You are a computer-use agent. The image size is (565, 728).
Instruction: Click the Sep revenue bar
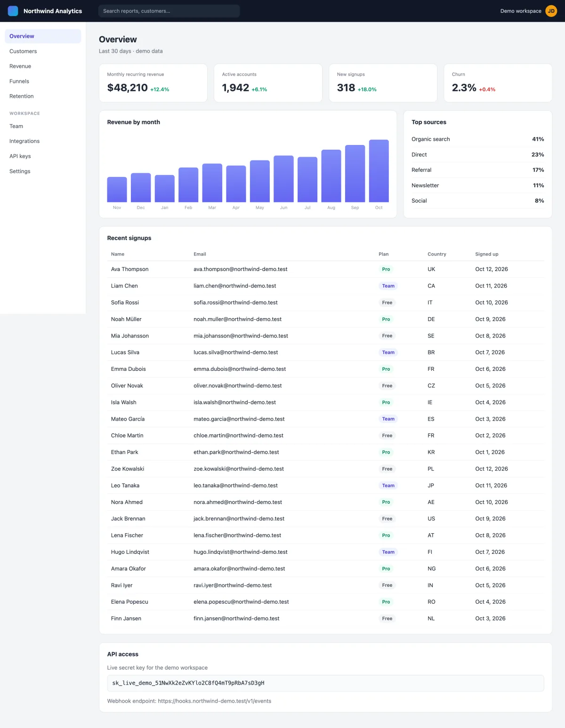pyautogui.click(x=355, y=174)
